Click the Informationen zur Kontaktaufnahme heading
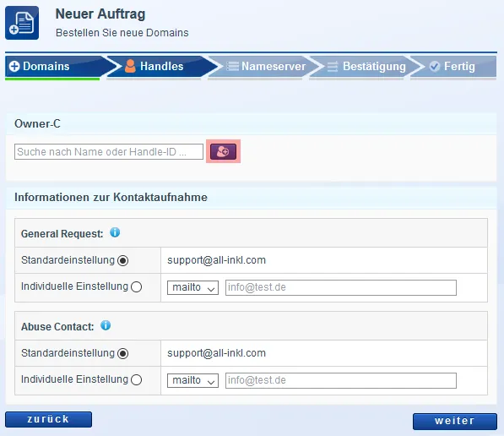The height and width of the screenshot is (436, 504). [111, 197]
